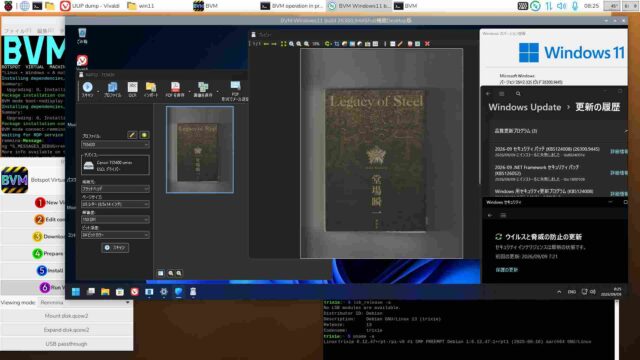
Task: Open the resolution dropdown showing 150 dpi
Action: pos(115,220)
